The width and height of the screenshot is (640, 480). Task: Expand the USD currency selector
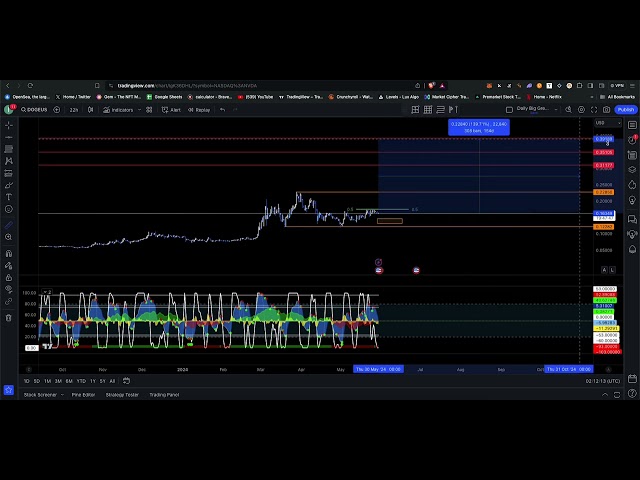click(601, 123)
